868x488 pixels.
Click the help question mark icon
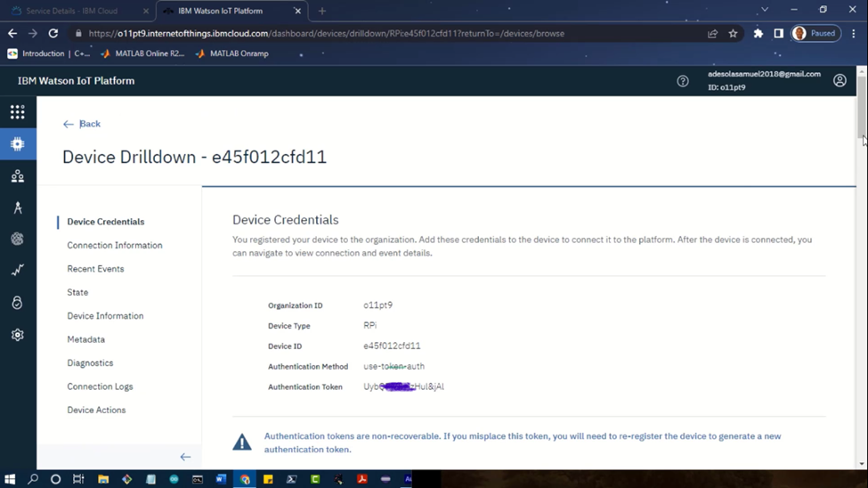point(683,81)
